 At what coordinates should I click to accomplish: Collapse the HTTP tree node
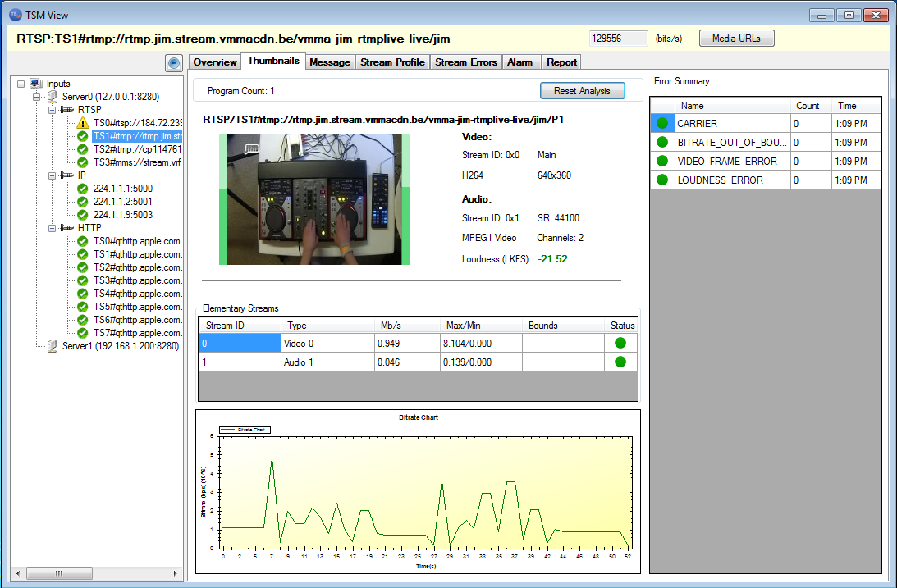coord(51,228)
